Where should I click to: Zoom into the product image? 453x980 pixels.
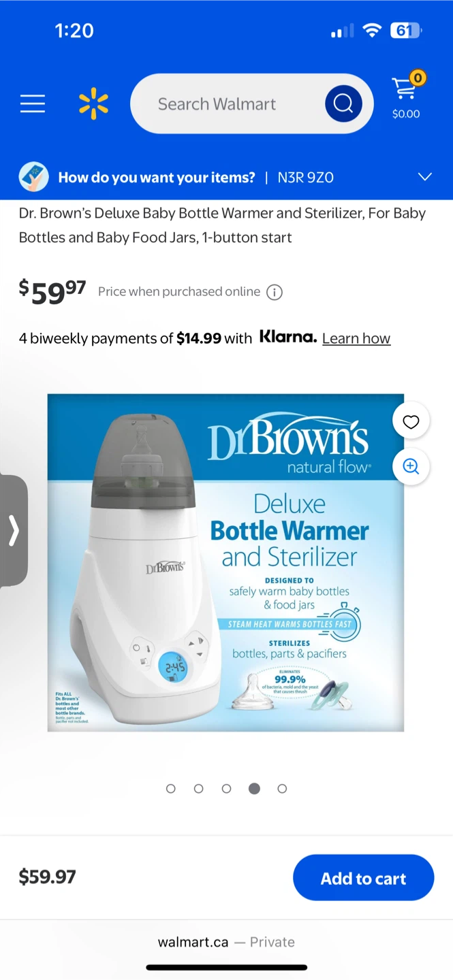click(x=411, y=466)
